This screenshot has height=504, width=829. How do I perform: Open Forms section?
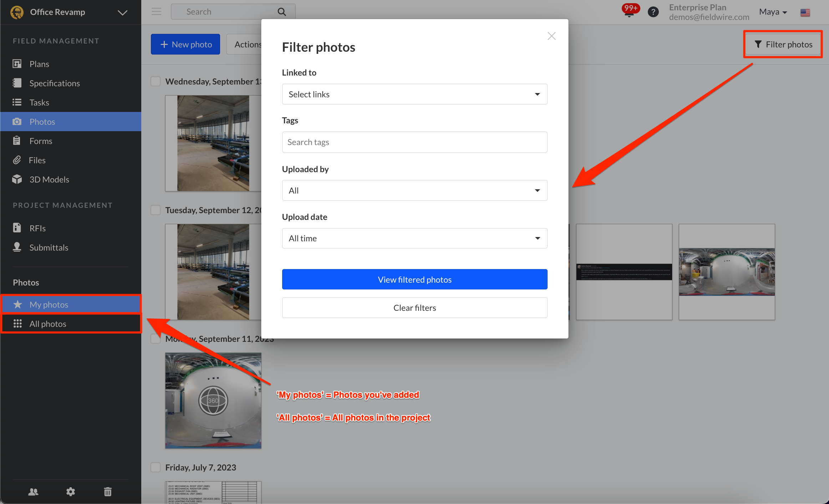tap(71, 141)
